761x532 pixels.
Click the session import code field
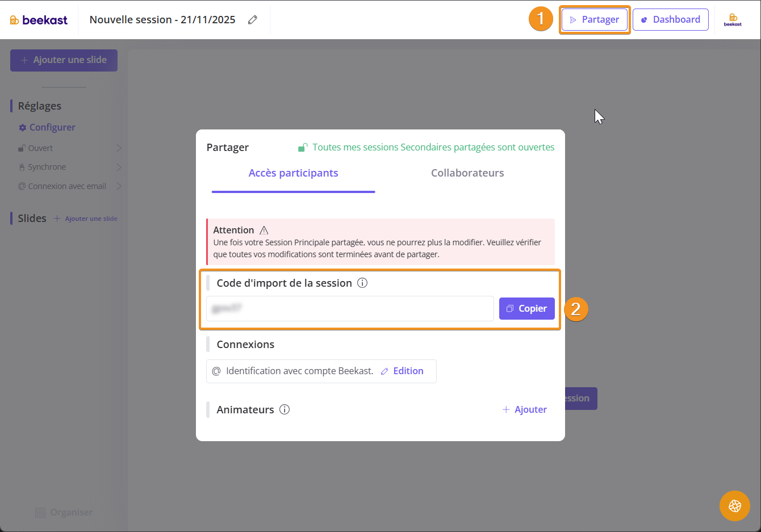point(350,308)
